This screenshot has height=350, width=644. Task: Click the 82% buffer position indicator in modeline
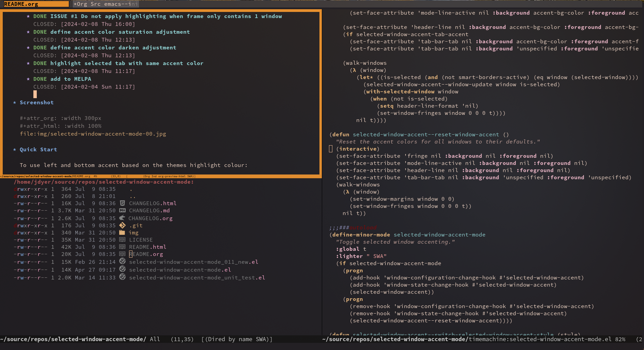click(x=620, y=339)
